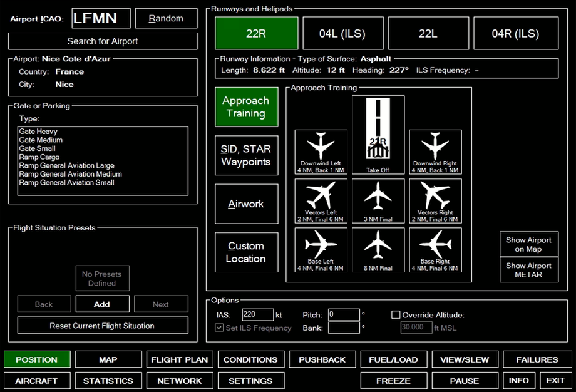Select runway 04L (ILS)

pyautogui.click(x=342, y=33)
